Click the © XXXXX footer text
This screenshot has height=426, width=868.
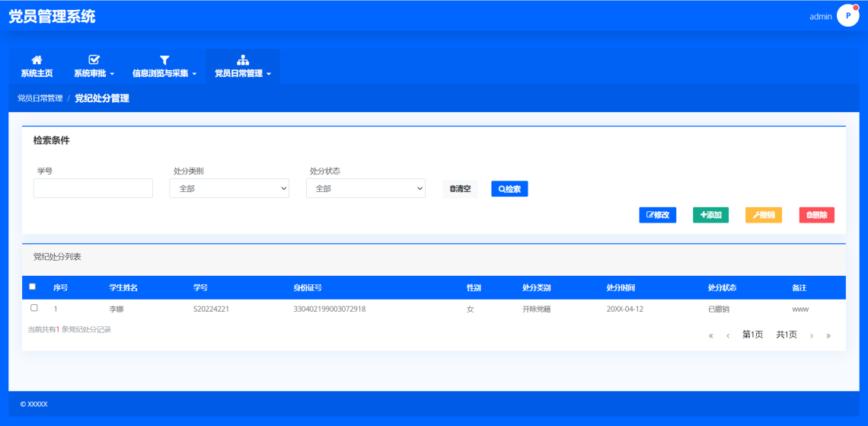pos(34,405)
